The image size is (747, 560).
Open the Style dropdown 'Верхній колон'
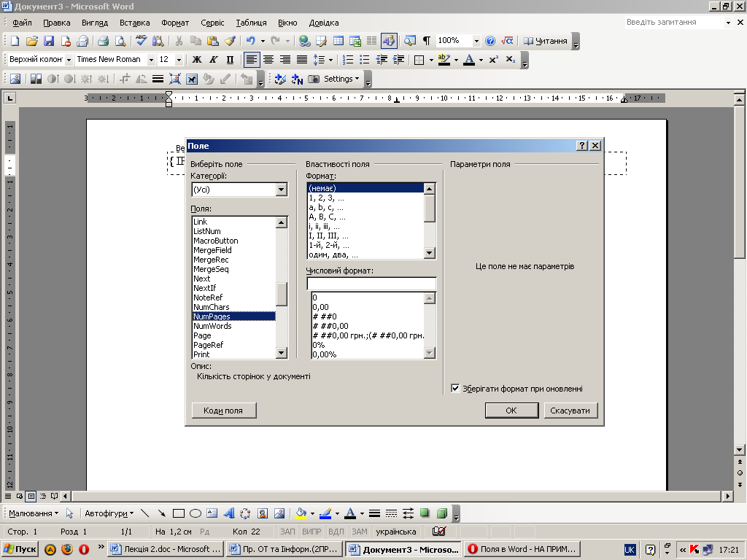(x=69, y=60)
